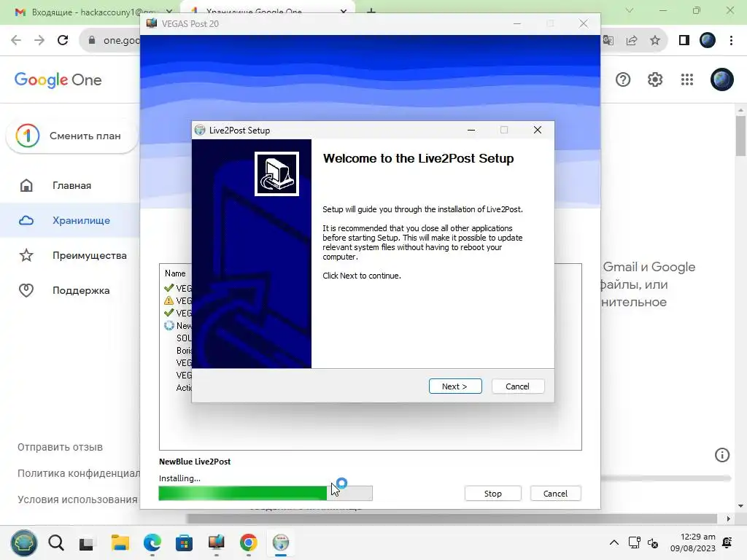Image resolution: width=747 pixels, height=560 pixels.
Task: Select the Bori row in install list
Action: pos(184,351)
